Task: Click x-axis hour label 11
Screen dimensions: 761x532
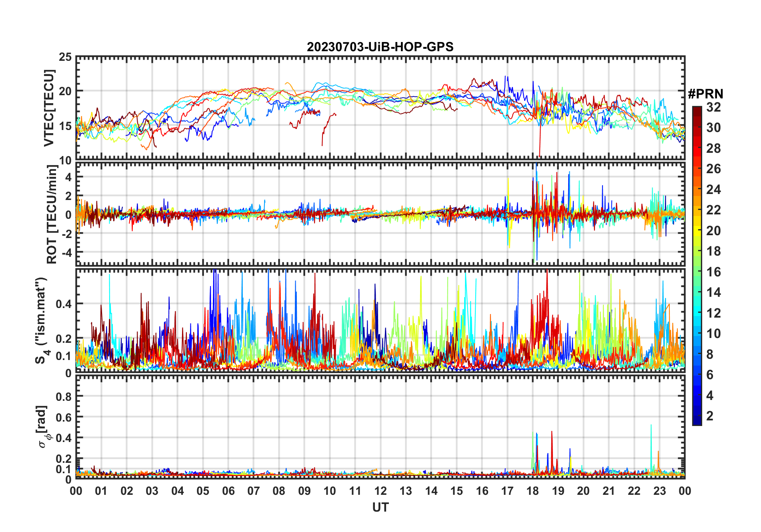Action: pyautogui.click(x=355, y=491)
